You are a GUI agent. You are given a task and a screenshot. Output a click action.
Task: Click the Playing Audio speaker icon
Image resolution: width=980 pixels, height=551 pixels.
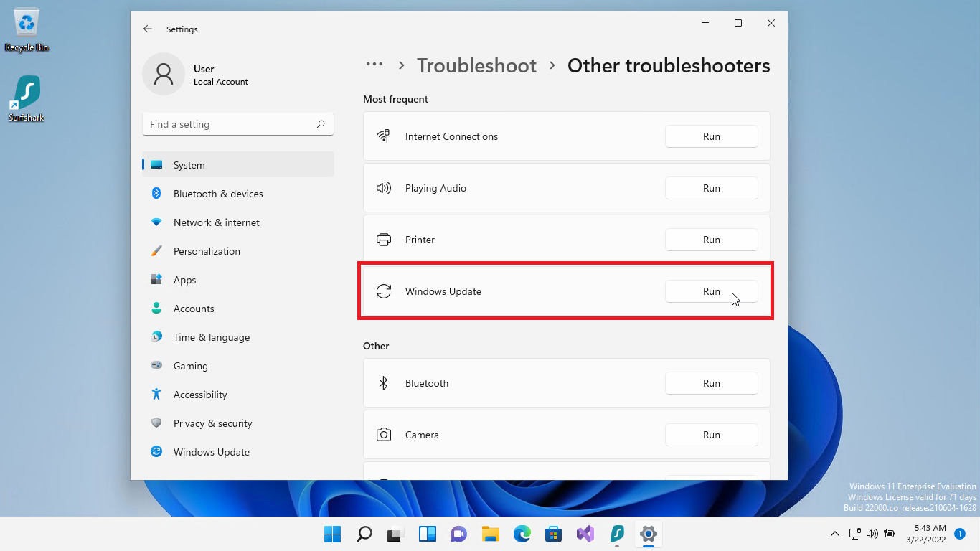point(384,188)
